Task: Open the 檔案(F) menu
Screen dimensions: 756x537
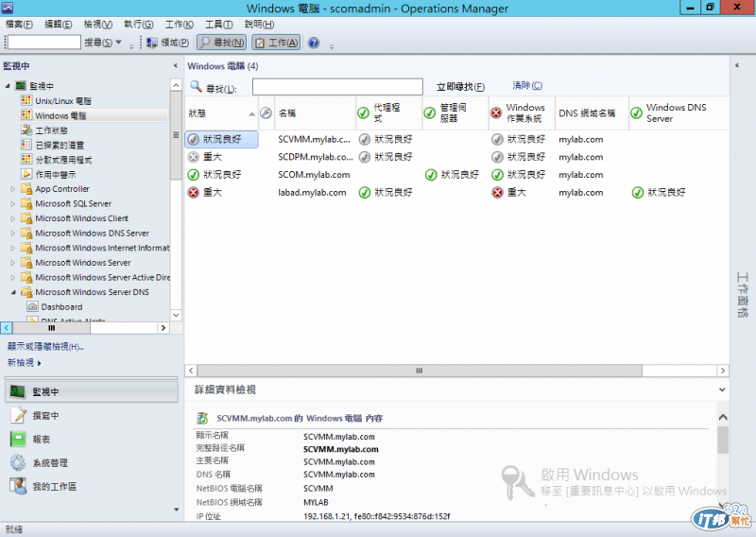Action: click(19, 25)
